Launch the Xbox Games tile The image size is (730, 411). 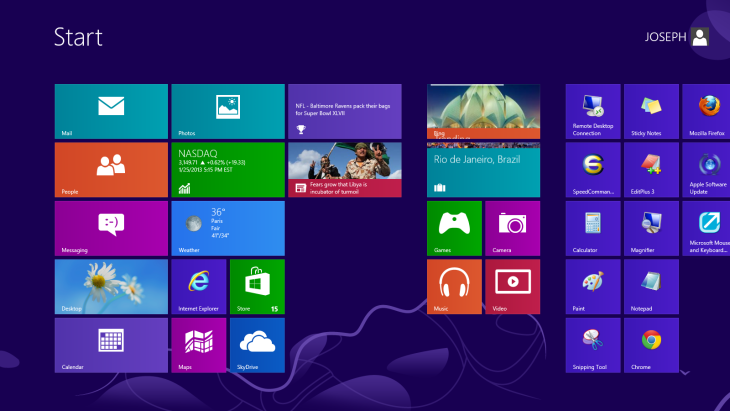(x=454, y=228)
